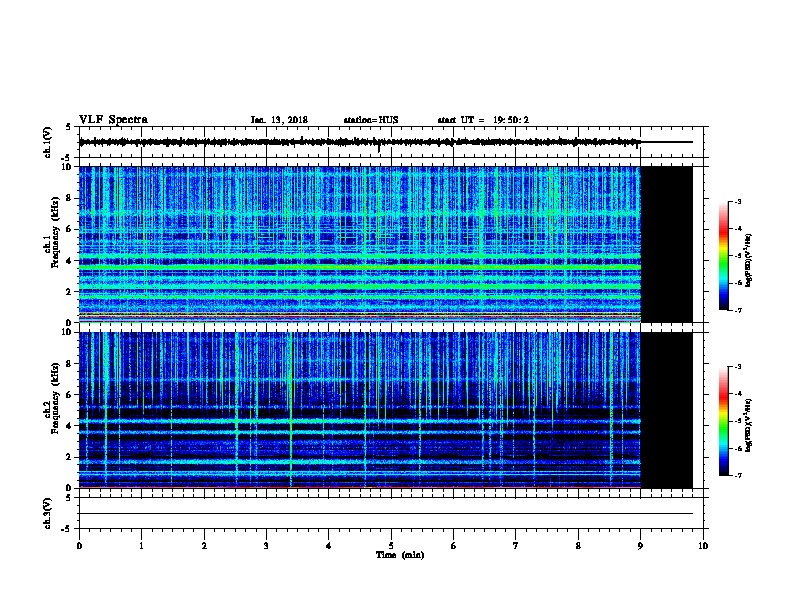Image resolution: width=792 pixels, height=612 pixels.
Task: Click the 'Time (min)' x-axis label
Action: 400,555
